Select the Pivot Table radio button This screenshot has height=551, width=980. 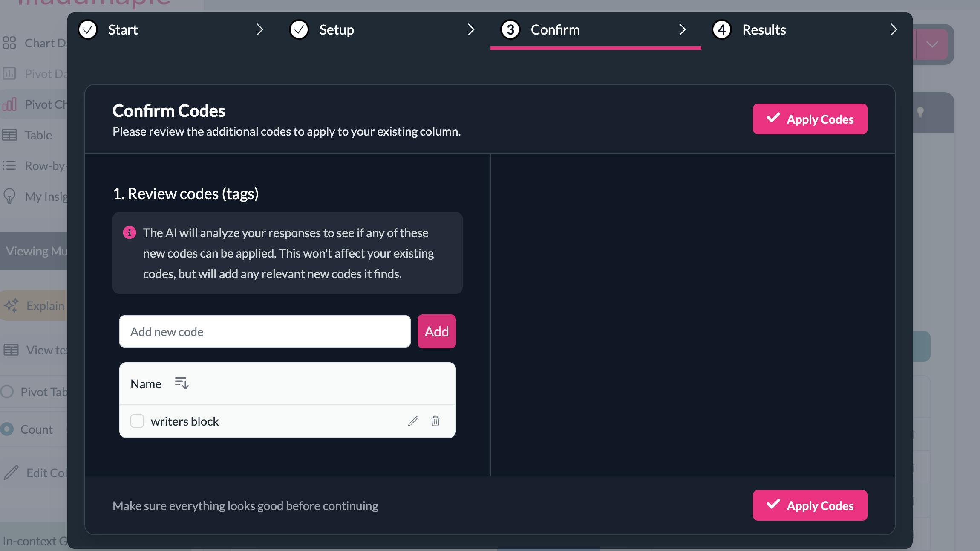pyautogui.click(x=6, y=391)
